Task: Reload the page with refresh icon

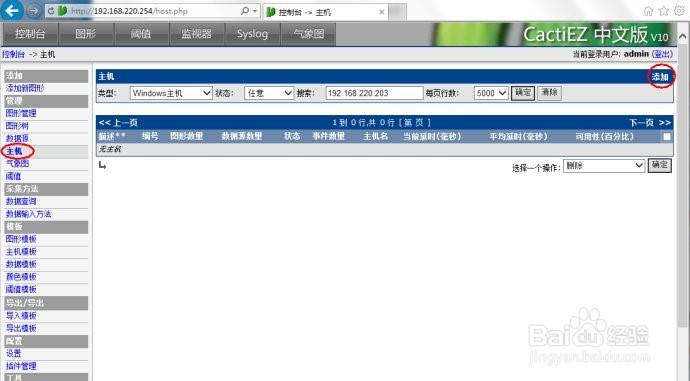Action: click(x=51, y=11)
